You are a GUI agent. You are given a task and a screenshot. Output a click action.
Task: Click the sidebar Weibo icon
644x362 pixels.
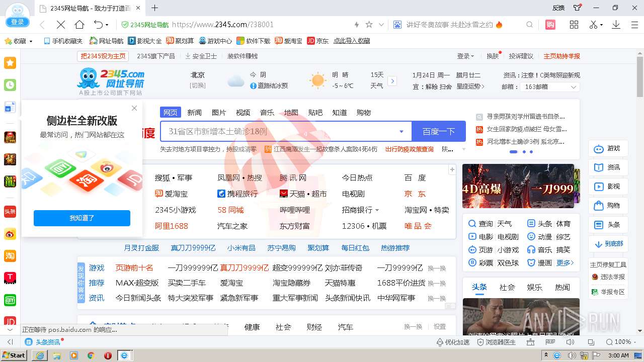[x=10, y=234]
